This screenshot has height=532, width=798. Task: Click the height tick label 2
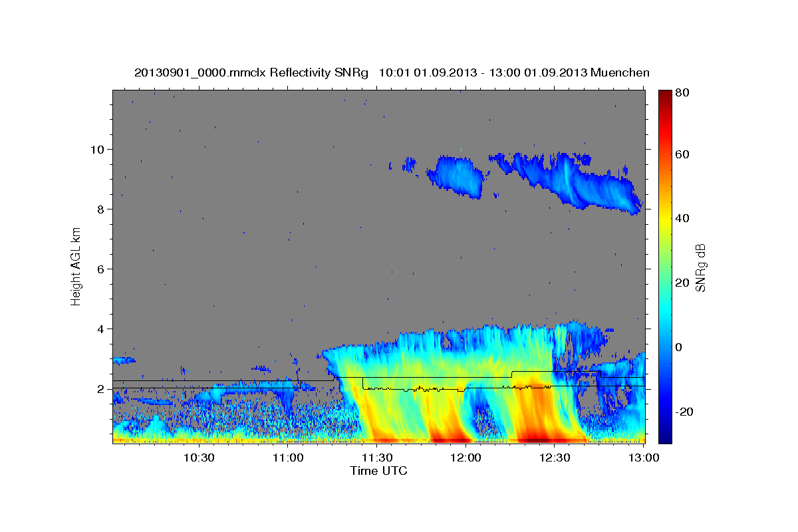(x=102, y=389)
